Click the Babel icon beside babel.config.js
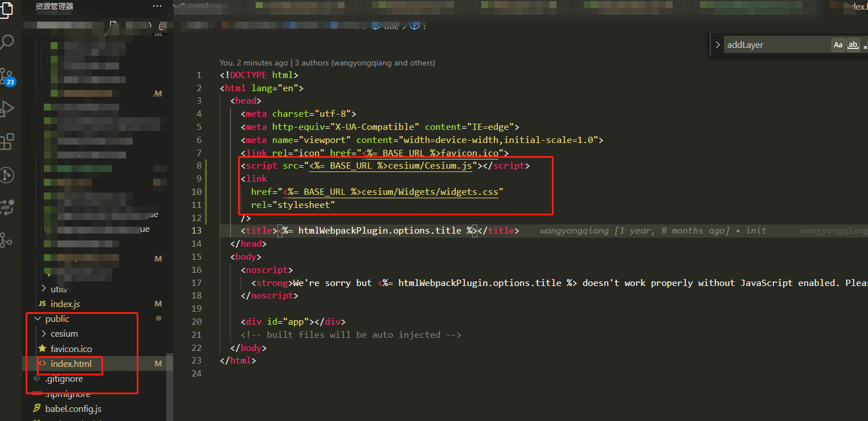 pyautogui.click(x=37, y=408)
